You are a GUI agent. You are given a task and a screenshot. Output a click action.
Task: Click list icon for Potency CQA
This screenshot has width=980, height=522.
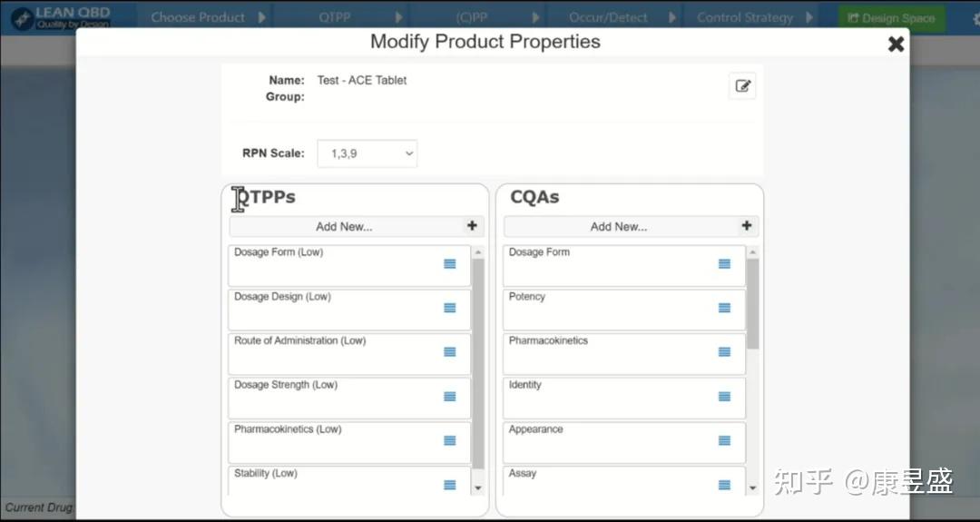pos(724,308)
